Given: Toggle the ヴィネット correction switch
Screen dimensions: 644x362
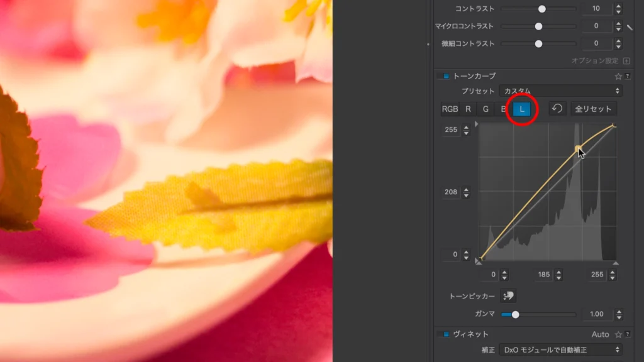Looking at the screenshot, I should point(445,334).
